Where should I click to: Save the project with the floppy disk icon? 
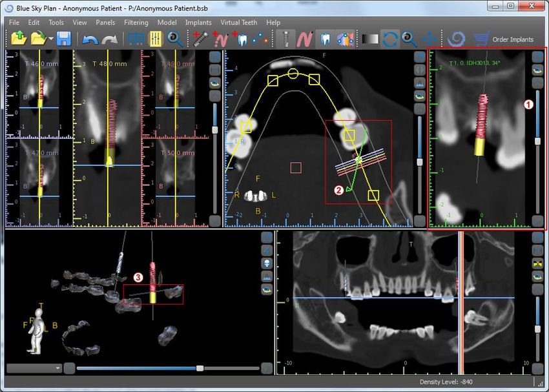click(x=64, y=39)
